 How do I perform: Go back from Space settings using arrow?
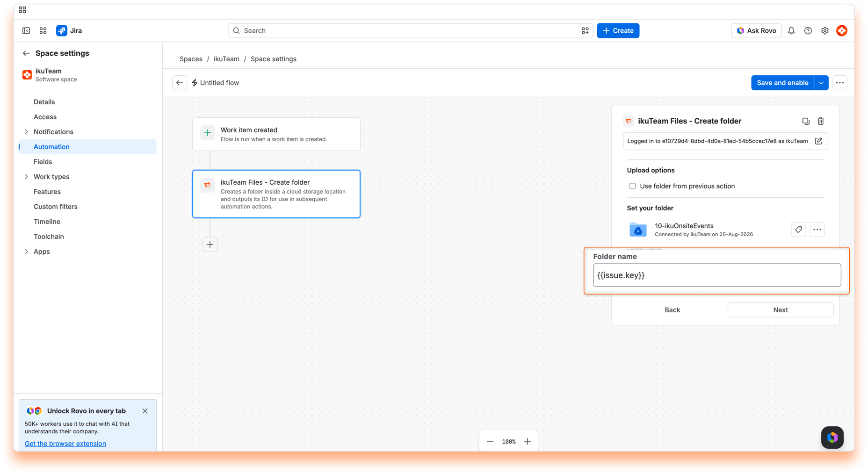[x=26, y=53]
